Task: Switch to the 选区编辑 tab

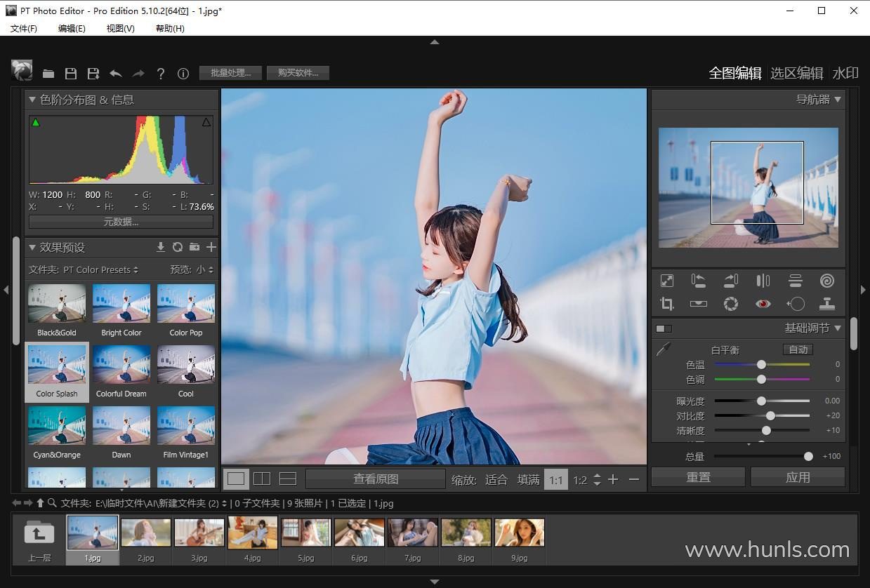Action: (796, 73)
